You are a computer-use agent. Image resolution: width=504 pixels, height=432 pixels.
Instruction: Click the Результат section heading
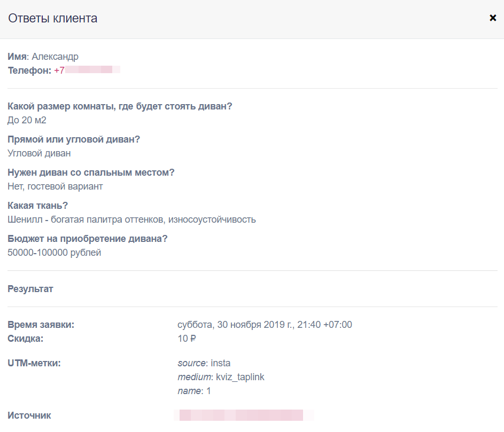click(x=30, y=289)
